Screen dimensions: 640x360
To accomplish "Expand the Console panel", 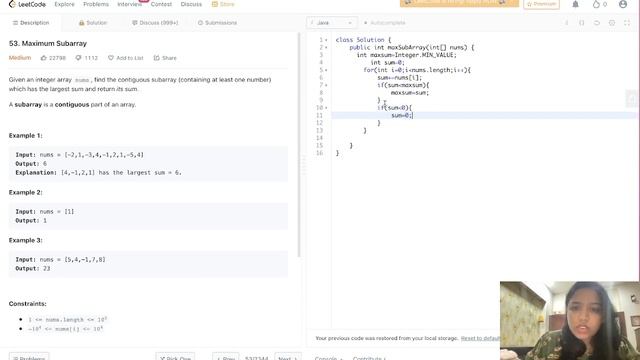I will click(x=329, y=358).
